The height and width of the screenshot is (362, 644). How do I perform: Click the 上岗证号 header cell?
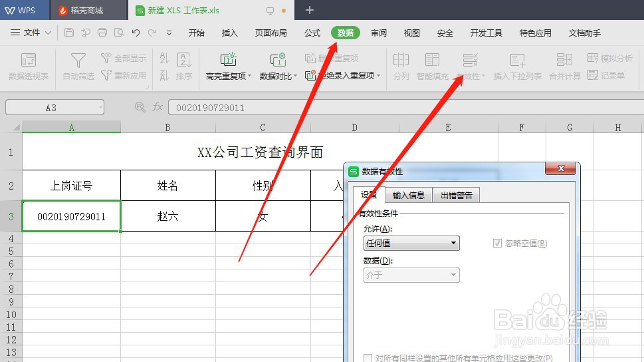[x=72, y=186]
